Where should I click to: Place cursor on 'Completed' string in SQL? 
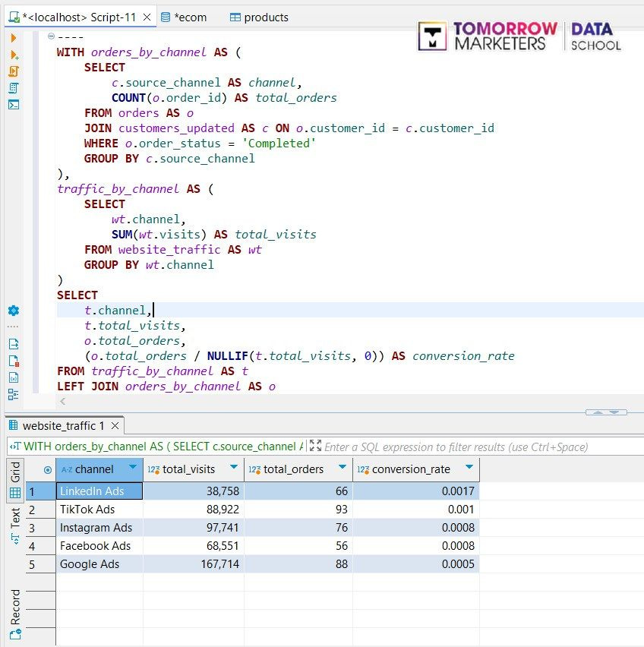(279, 144)
